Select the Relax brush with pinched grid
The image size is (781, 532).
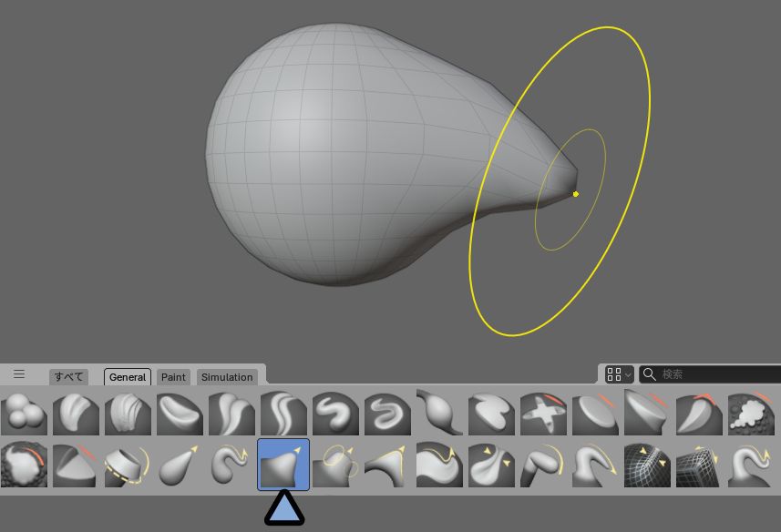647,465
